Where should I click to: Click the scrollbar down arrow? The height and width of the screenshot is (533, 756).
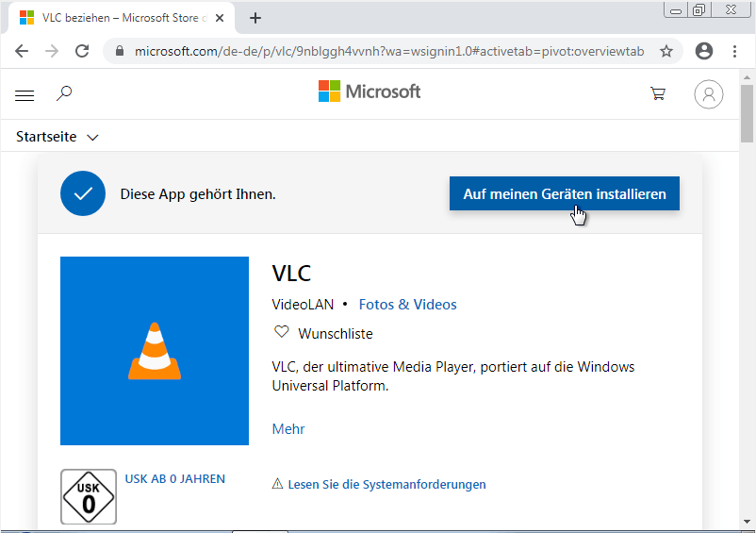(747, 522)
